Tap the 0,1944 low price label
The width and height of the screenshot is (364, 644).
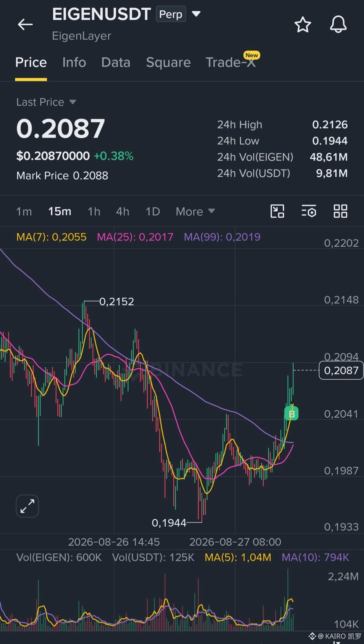click(169, 523)
